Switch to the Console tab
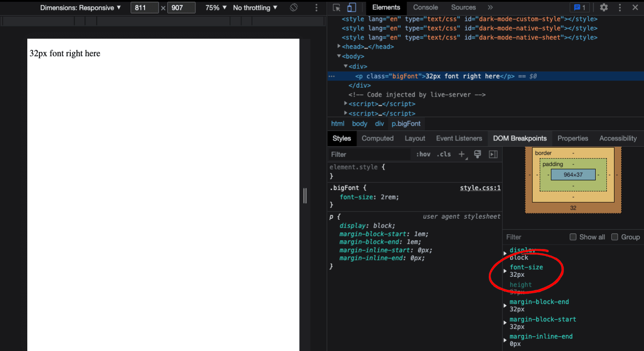Viewport: 644px width, 351px height. pyautogui.click(x=425, y=8)
